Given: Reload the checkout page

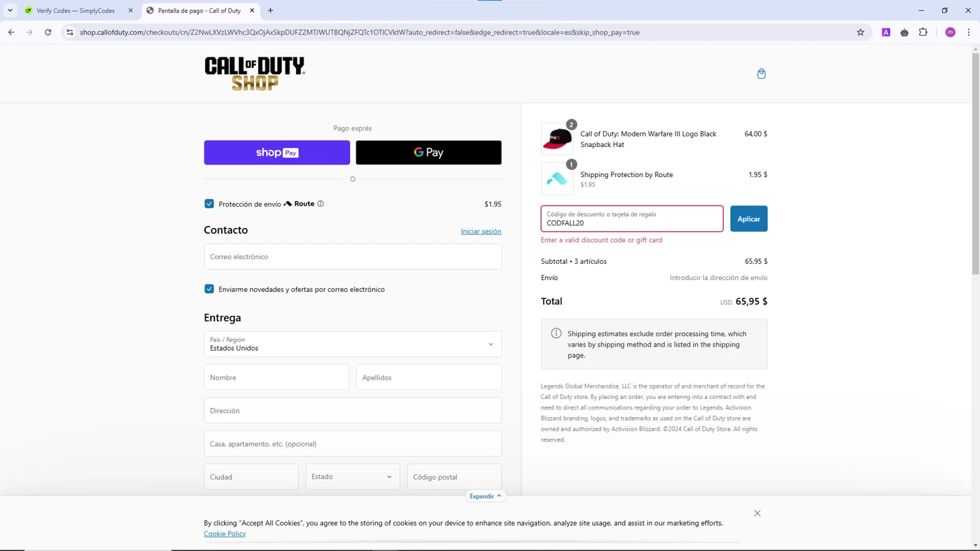Looking at the screenshot, I should pyautogui.click(x=48, y=32).
